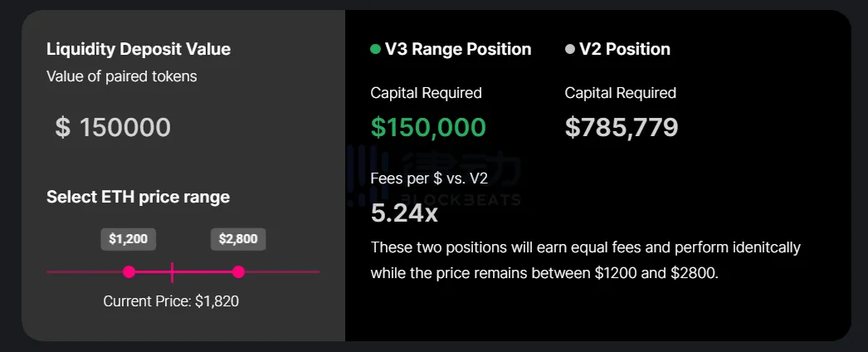Click Capital Required under V2 Position
Image resolution: width=868 pixels, height=352 pixels.
(621, 93)
